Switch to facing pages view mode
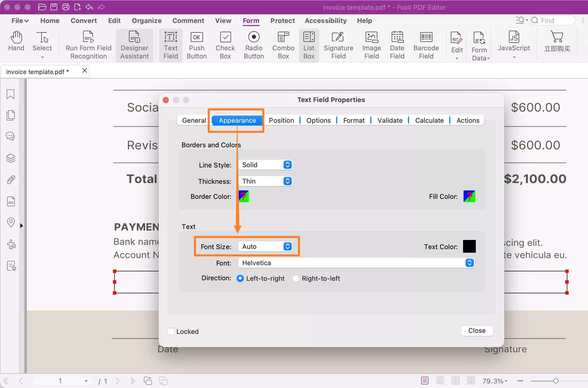588x388 pixels. pos(455,381)
